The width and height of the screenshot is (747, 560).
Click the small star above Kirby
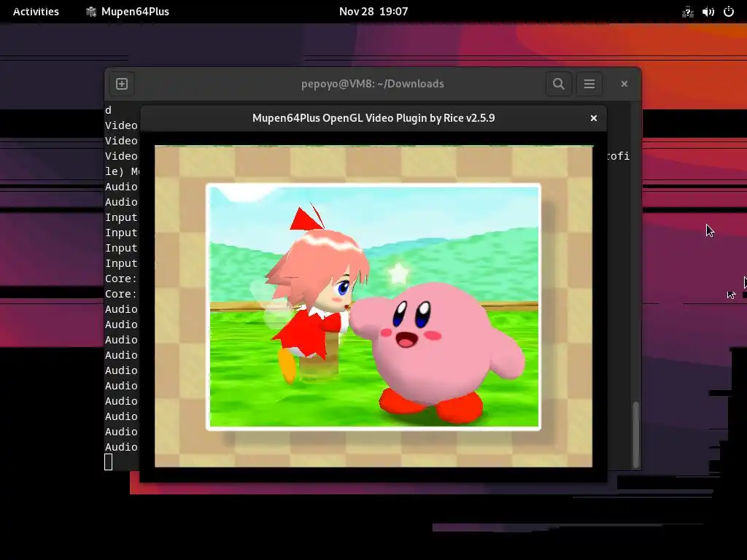398,274
